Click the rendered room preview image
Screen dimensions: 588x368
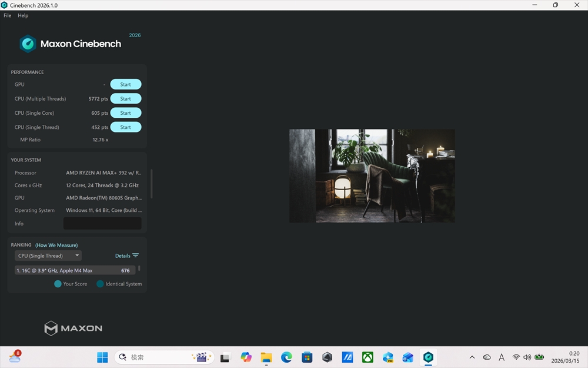pos(372,175)
